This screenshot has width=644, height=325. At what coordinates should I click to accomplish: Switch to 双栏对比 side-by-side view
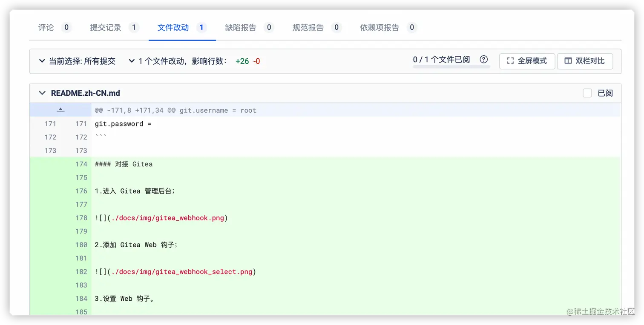[585, 61]
